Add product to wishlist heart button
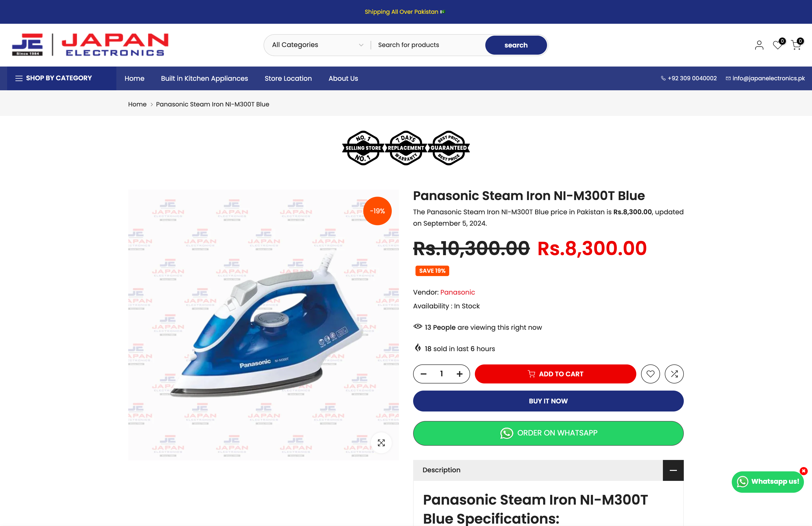The height and width of the screenshot is (526, 812). [x=650, y=374]
